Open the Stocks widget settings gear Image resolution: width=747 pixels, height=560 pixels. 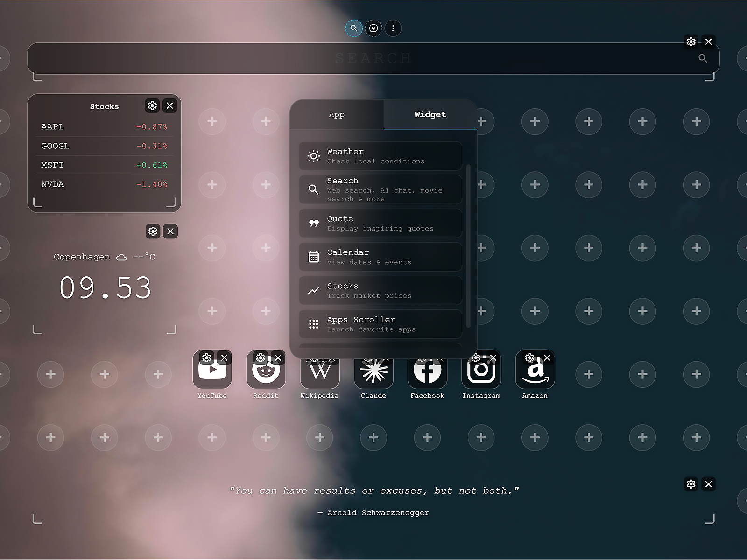[152, 106]
